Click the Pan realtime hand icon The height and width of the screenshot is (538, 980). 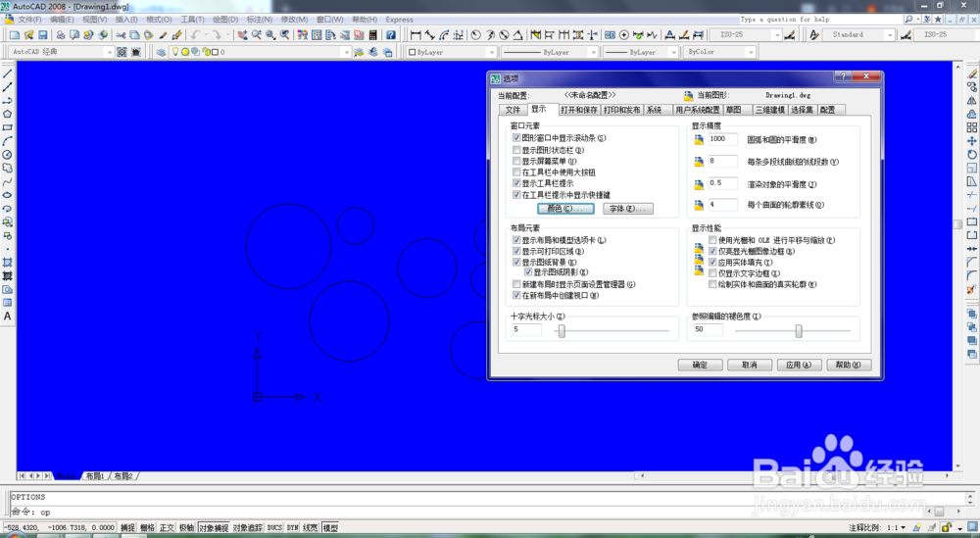pyautogui.click(x=242, y=35)
